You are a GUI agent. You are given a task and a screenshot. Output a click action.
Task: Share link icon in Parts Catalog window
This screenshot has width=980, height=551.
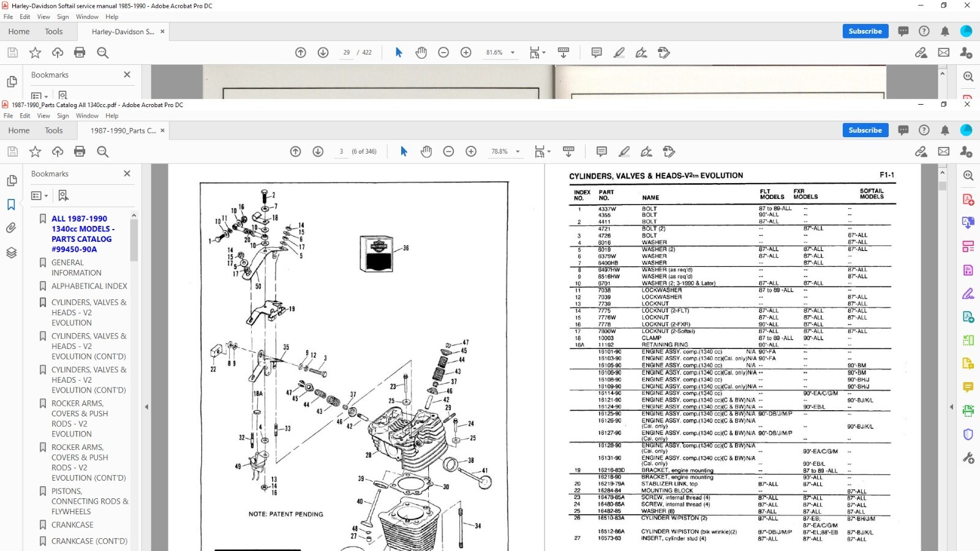point(921,151)
